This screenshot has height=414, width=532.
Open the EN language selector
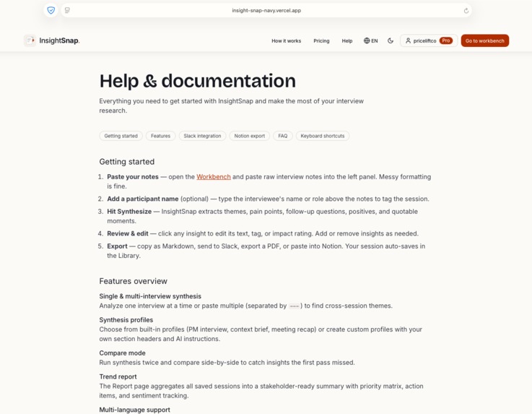click(370, 40)
